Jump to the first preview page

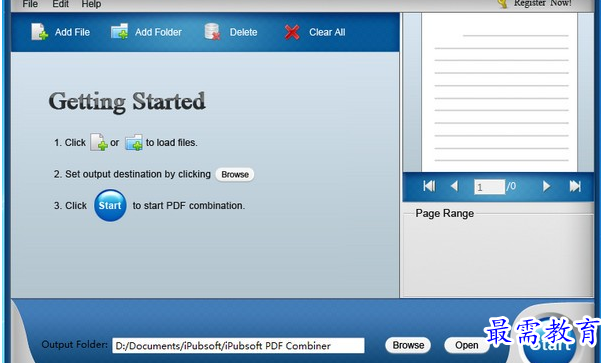pos(429,187)
